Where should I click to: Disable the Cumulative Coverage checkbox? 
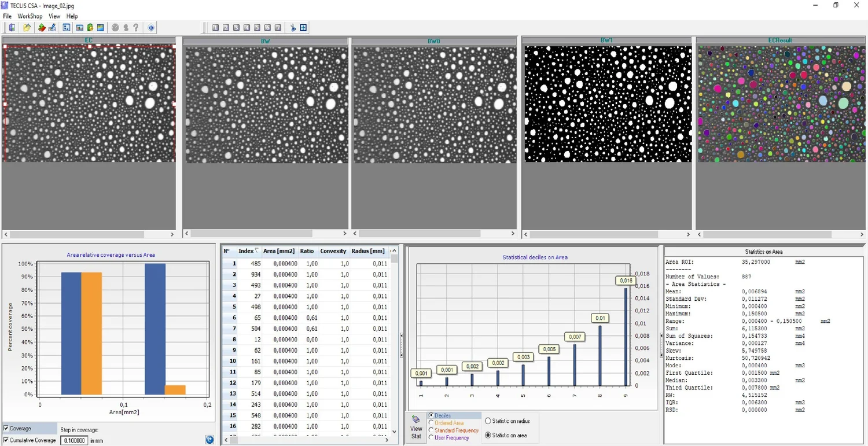6,440
